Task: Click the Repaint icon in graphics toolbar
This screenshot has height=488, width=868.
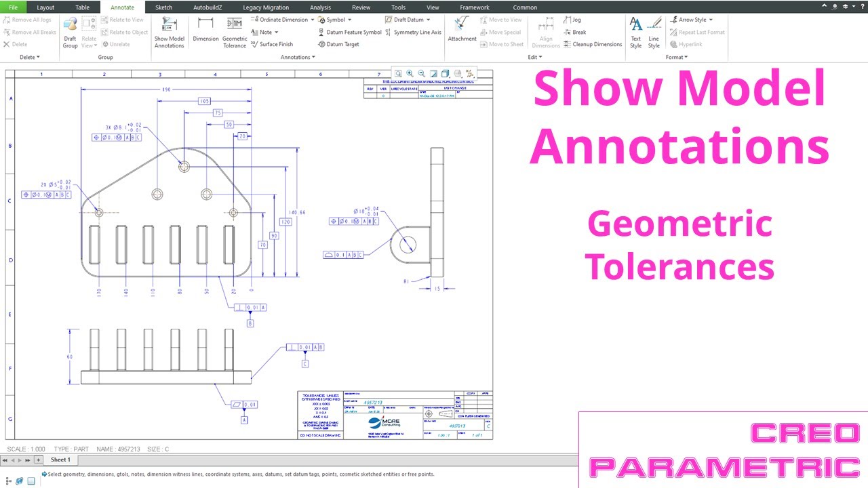Action: click(x=433, y=73)
